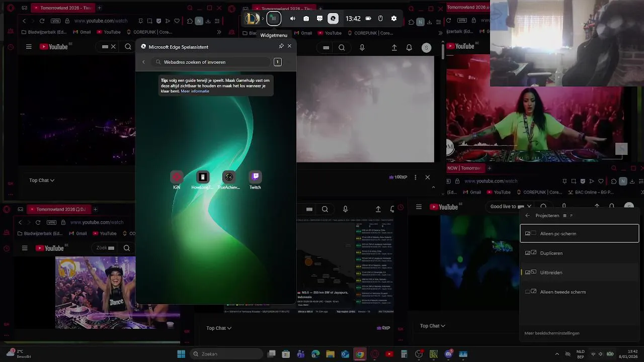644x362 pixels.
Task: Select 'Dupliceren' projection option
Action: [x=579, y=253]
